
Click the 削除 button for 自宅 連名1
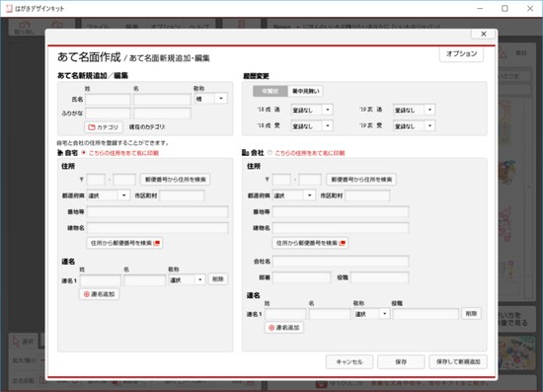(218, 279)
